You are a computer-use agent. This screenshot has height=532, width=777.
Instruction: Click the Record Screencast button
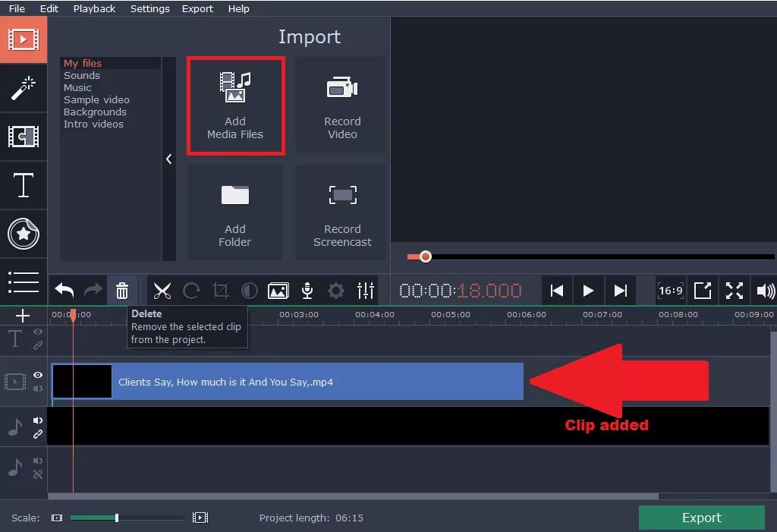(x=342, y=213)
